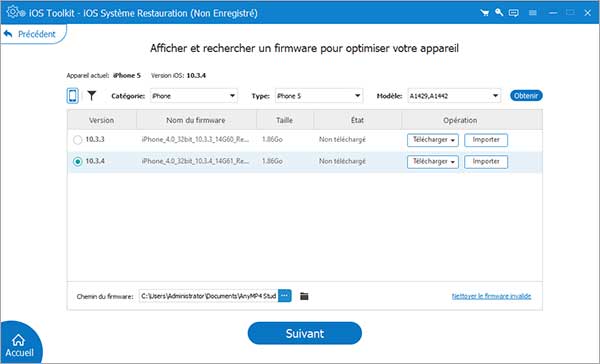Click the 1.86Go size for 10.3.4

(272, 161)
